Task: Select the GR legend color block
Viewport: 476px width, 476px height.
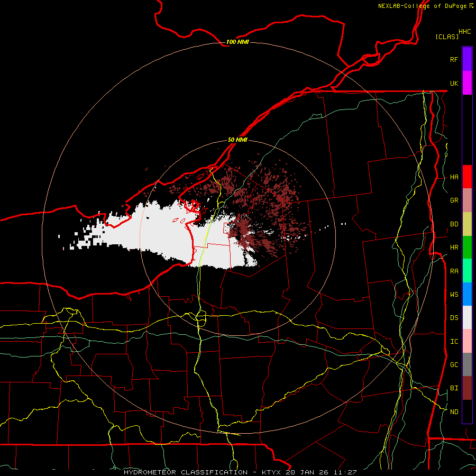Action: 467,200
